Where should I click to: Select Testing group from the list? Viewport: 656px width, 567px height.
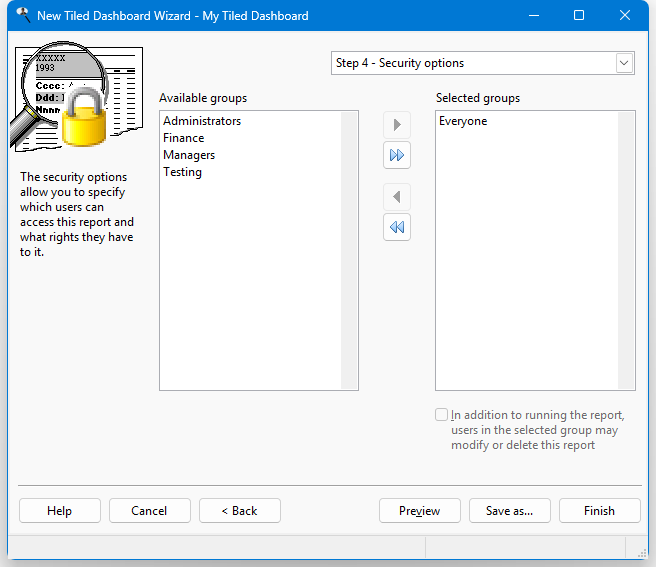[x=183, y=172]
